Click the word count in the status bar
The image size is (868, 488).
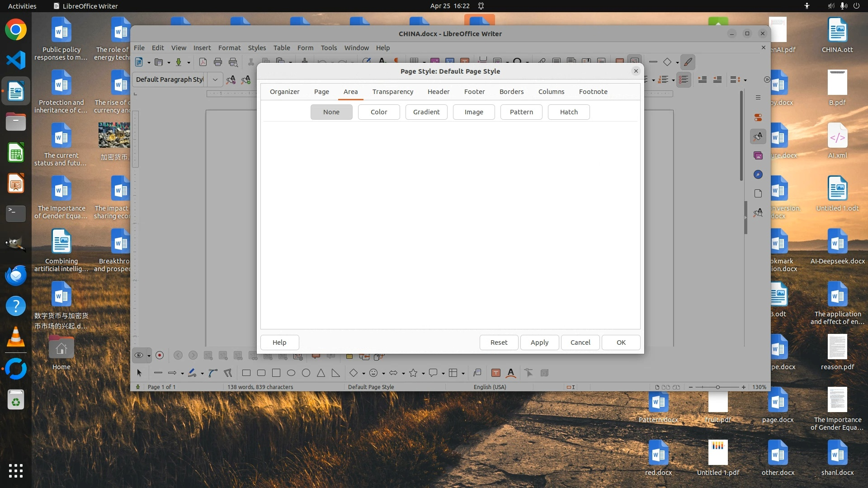tap(260, 387)
